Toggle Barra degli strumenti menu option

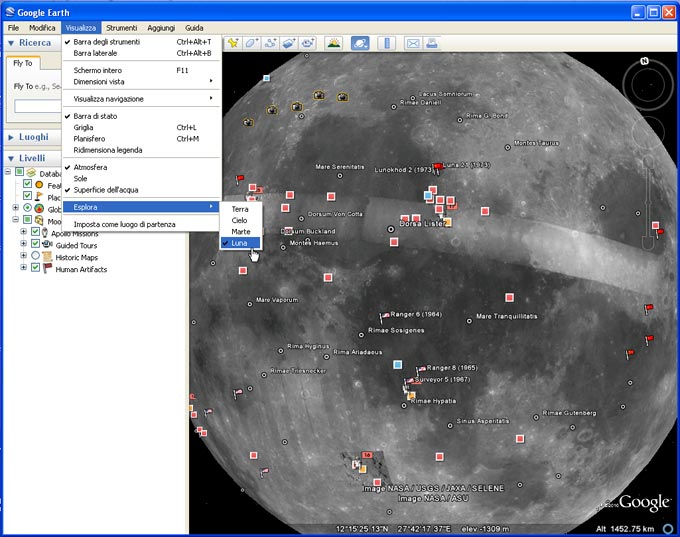(141, 42)
